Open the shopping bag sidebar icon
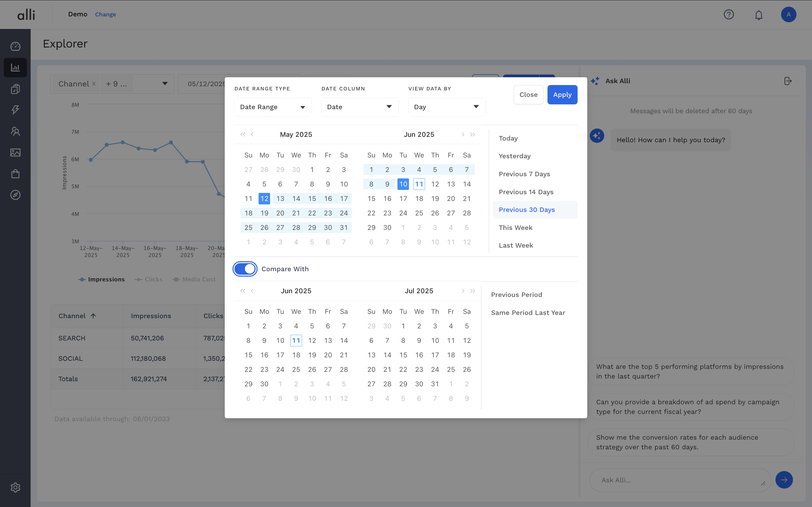812x507 pixels. click(15, 174)
